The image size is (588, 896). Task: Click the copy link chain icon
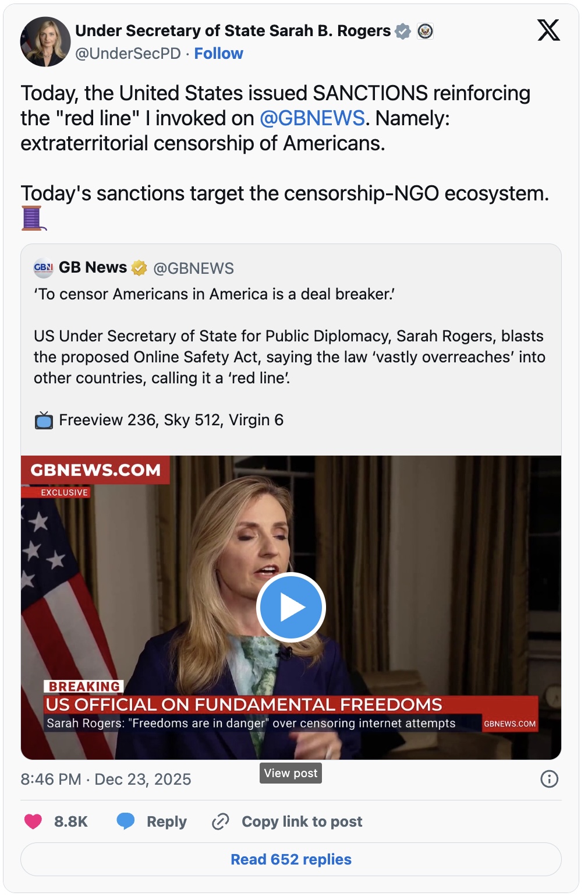point(221,821)
